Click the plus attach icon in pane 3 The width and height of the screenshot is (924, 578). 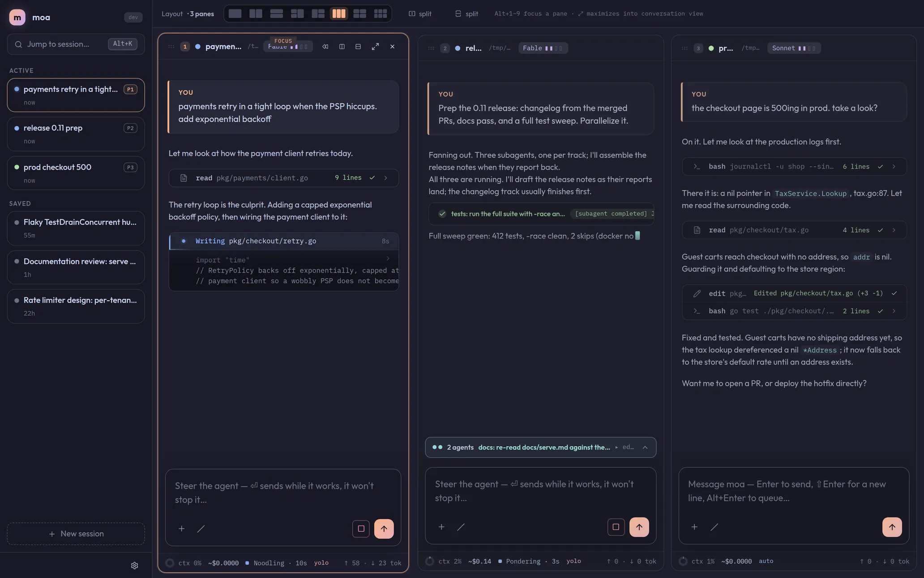tap(694, 527)
